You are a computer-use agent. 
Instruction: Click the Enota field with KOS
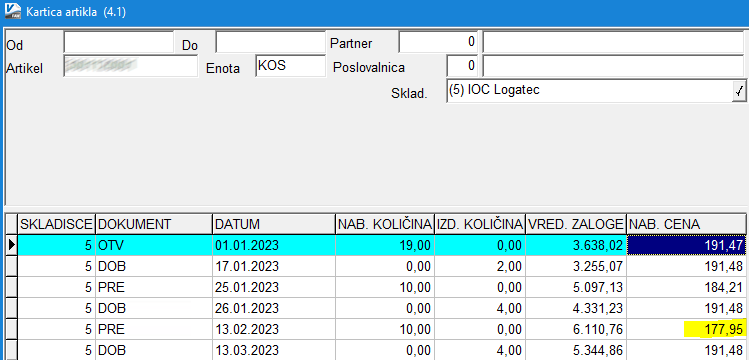[290, 66]
